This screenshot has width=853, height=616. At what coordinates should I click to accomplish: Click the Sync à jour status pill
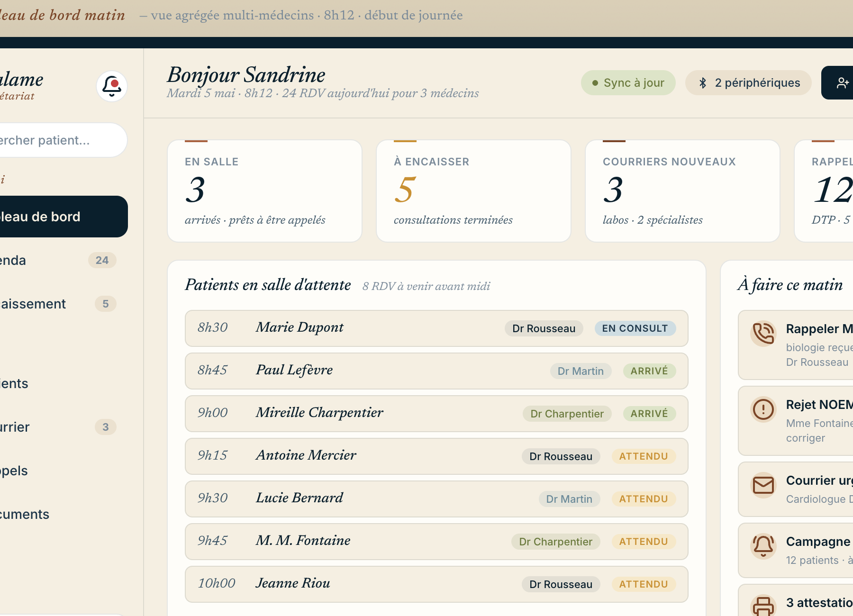628,83
